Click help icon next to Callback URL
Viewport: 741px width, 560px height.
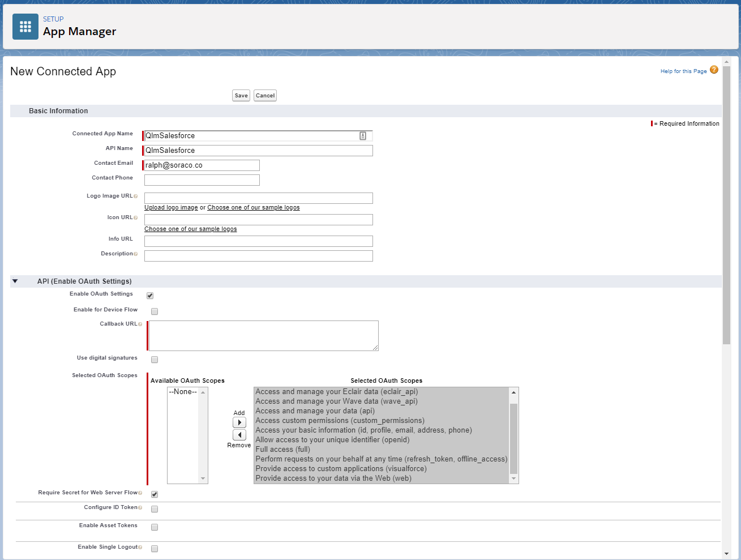[x=140, y=324]
